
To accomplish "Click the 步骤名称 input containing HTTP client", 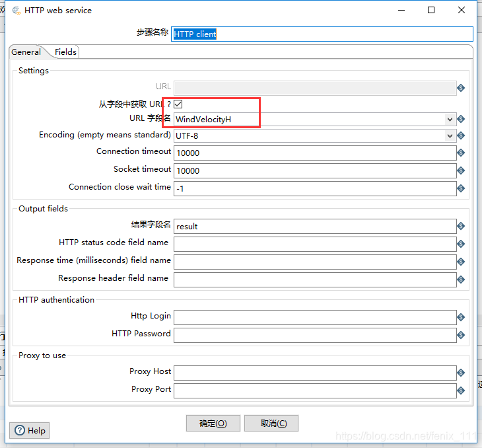I will (x=322, y=34).
